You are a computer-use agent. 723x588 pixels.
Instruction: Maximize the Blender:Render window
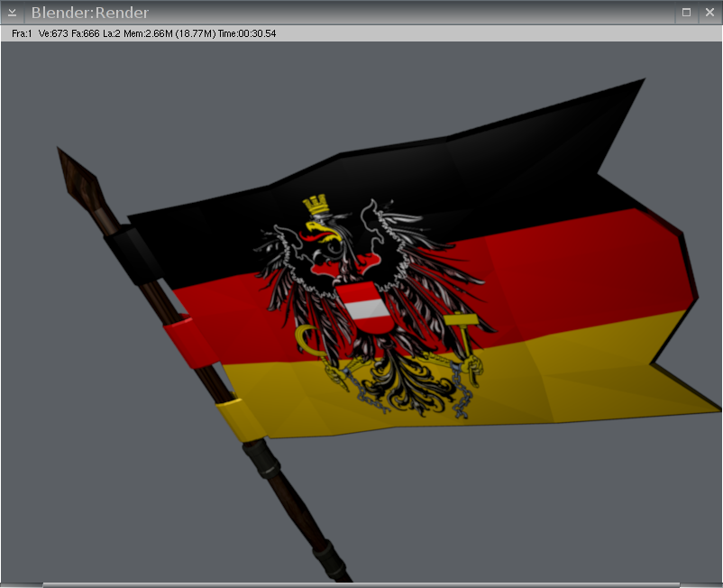point(686,13)
